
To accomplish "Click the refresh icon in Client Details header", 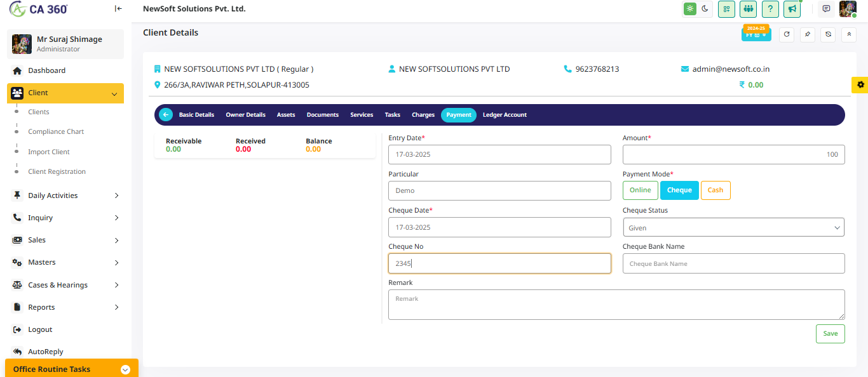I will [787, 35].
